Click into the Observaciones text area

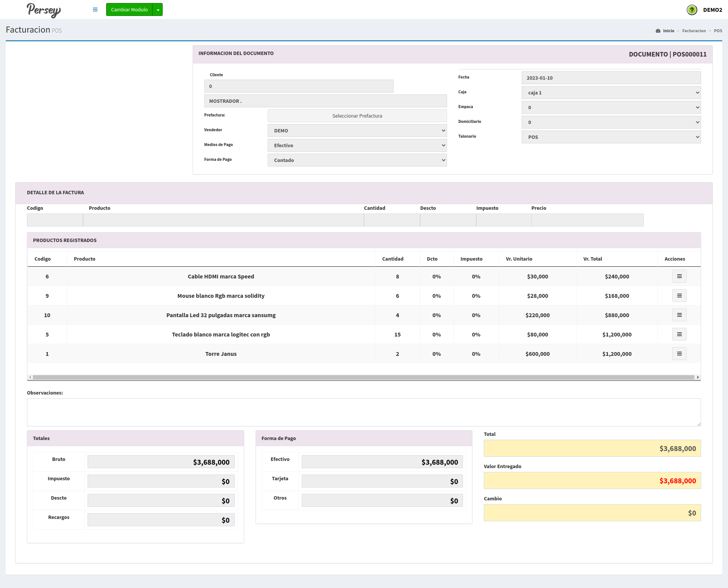(x=363, y=412)
